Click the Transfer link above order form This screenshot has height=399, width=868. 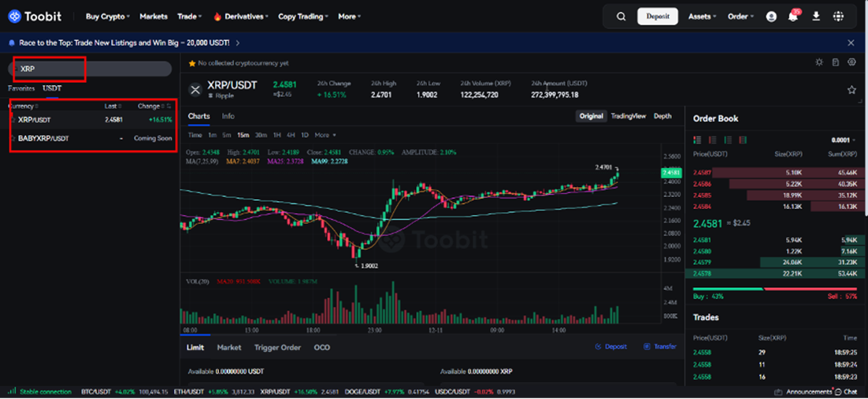(x=660, y=347)
